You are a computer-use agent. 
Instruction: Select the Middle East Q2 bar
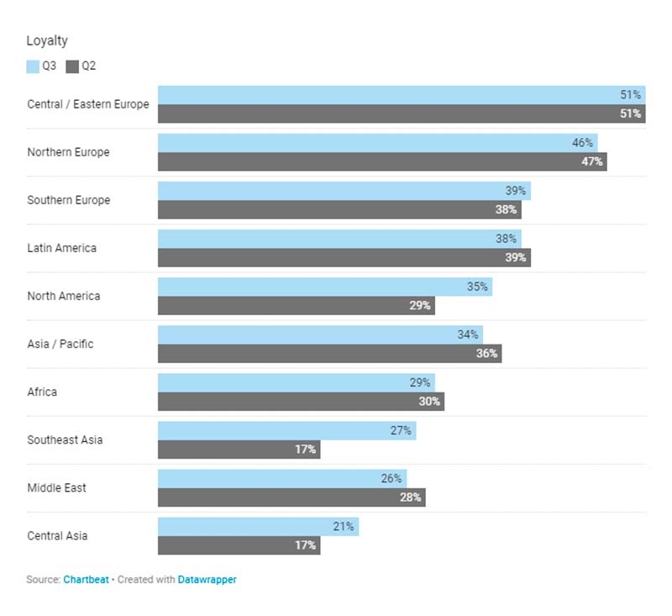[291, 497]
